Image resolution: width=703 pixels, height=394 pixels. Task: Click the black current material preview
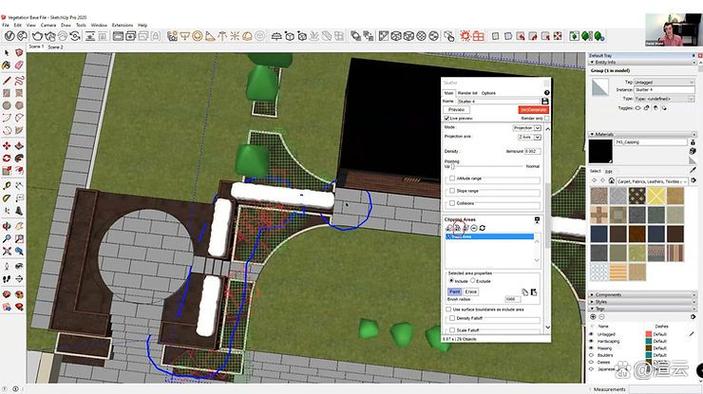coord(600,152)
